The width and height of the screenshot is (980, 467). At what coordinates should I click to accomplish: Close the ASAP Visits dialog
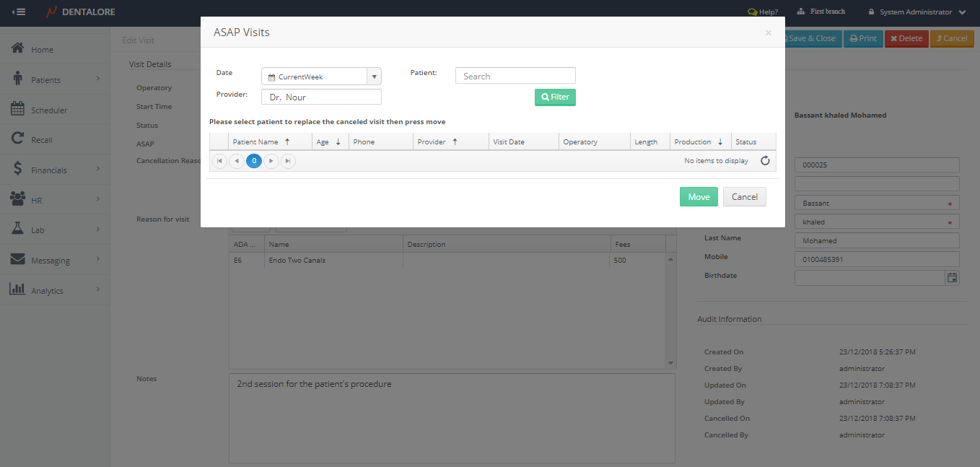[768, 32]
